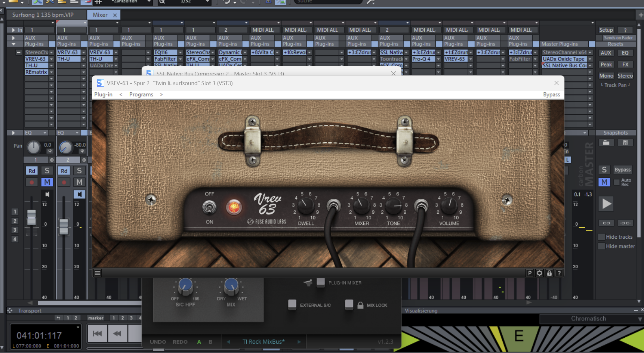
Task: Enable the Hide tracks checkbox
Action: (601, 237)
